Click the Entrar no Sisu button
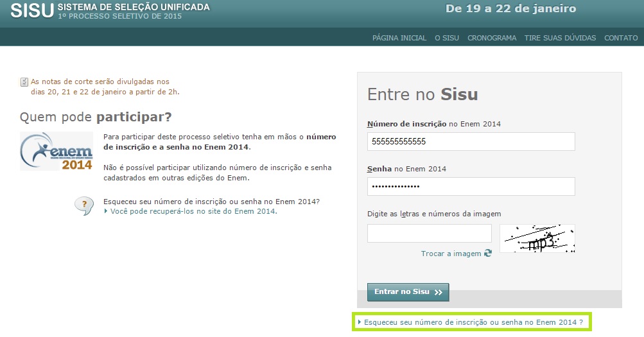Viewport: 644px width, 337px height. point(408,292)
